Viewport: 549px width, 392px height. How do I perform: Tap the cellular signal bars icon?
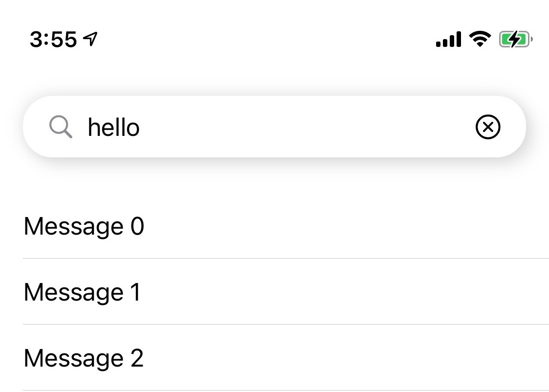(x=448, y=39)
